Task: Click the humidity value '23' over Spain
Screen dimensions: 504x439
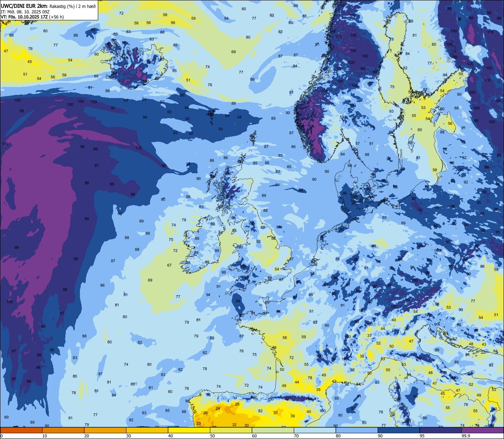Action: tap(198, 424)
